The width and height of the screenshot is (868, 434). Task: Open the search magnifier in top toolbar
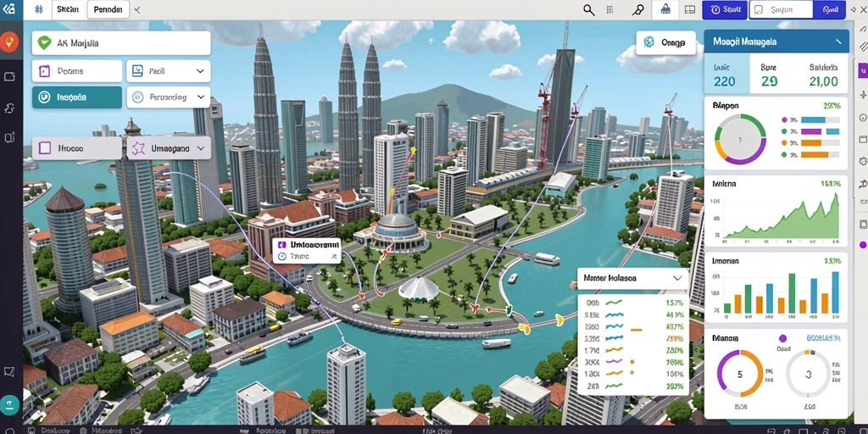pyautogui.click(x=589, y=9)
